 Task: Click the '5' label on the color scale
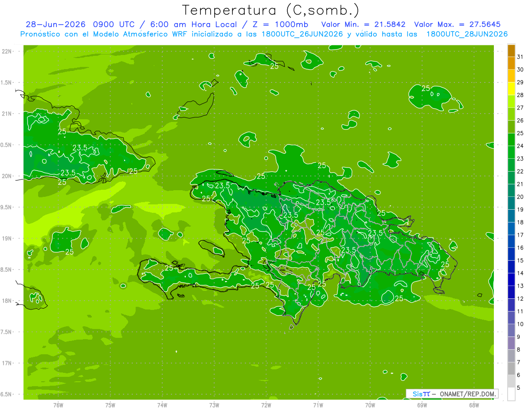click(518, 388)
